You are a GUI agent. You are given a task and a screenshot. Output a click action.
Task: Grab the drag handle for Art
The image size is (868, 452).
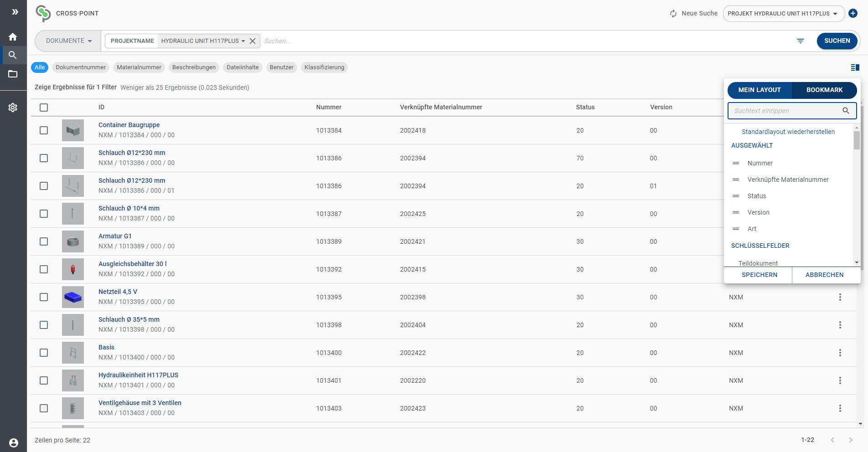click(x=736, y=229)
